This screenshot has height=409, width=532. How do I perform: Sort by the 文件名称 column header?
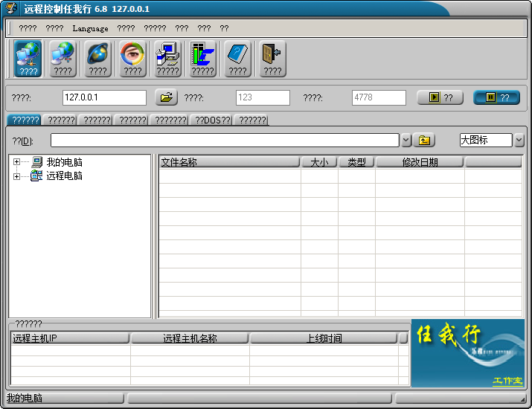(229, 162)
